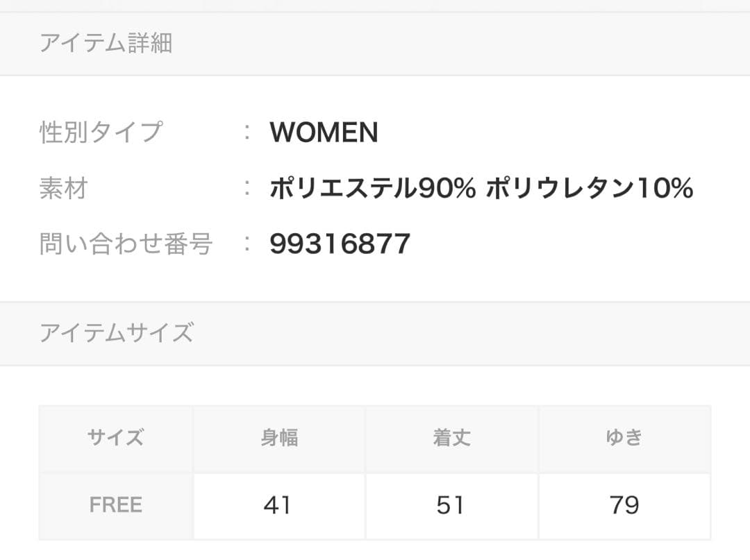
Task: Click the 性別タイプ label
Action: pyautogui.click(x=101, y=132)
